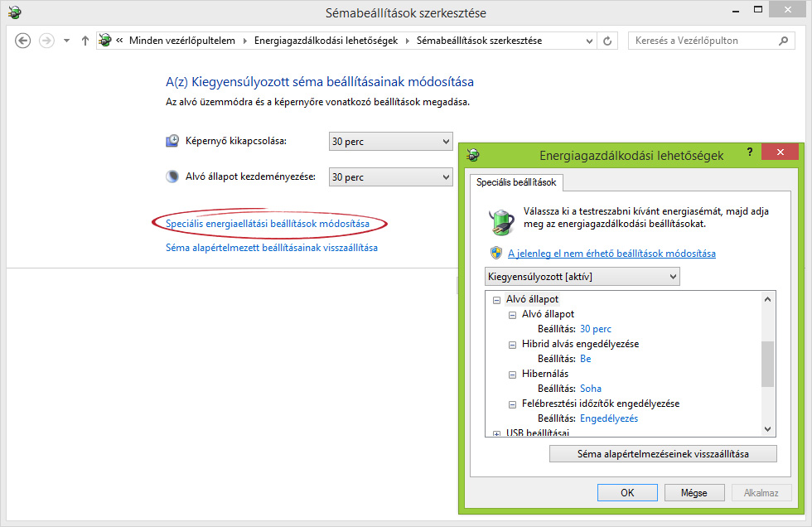The height and width of the screenshot is (527, 812).
Task: Collapse the Hibernálás tree node
Action: coord(513,374)
